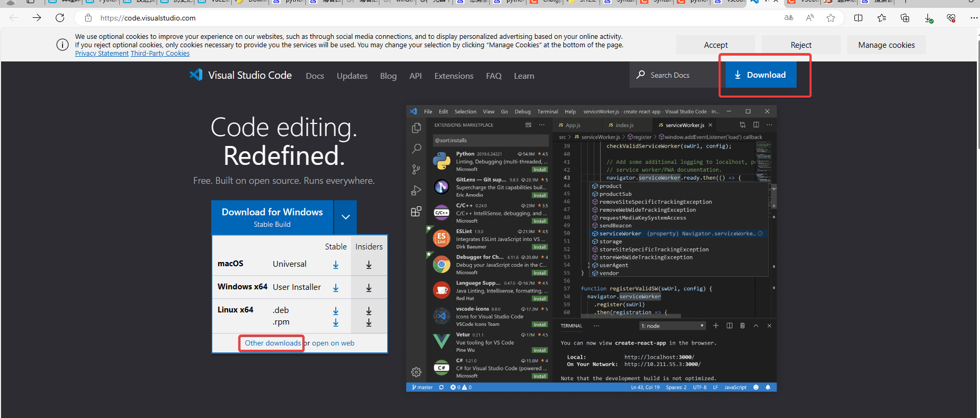980x418 pixels.
Task: Open the Blog nav item
Action: 388,76
